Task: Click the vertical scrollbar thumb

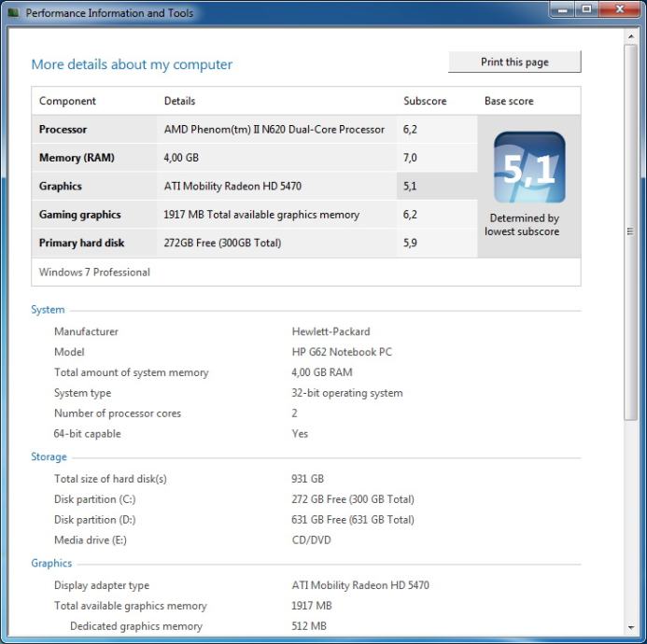Action: click(x=631, y=231)
